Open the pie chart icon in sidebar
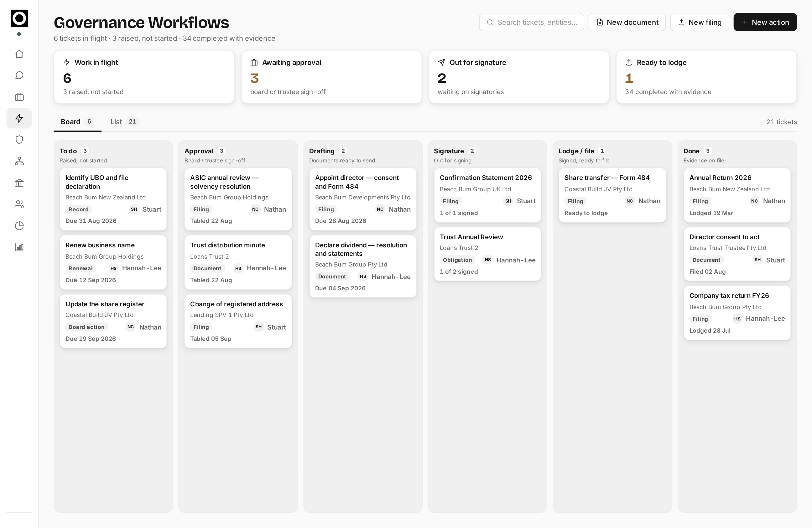Image resolution: width=812 pixels, height=528 pixels. pyautogui.click(x=19, y=226)
